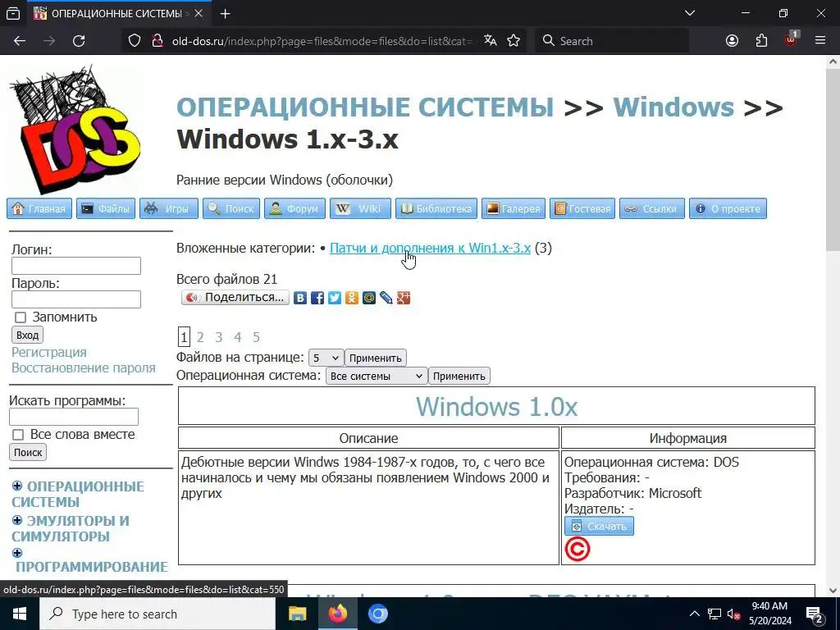The height and width of the screenshot is (630, 840).
Task: Open Файлы menu item
Action: (106, 208)
